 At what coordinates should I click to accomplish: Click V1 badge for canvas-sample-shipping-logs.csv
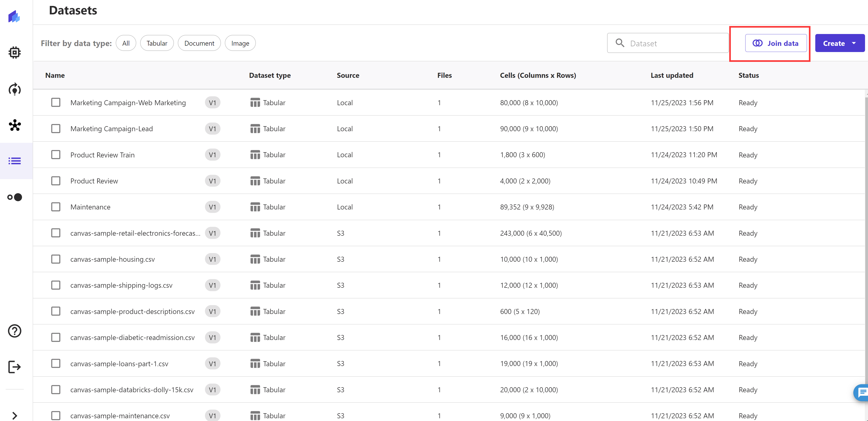coord(212,285)
